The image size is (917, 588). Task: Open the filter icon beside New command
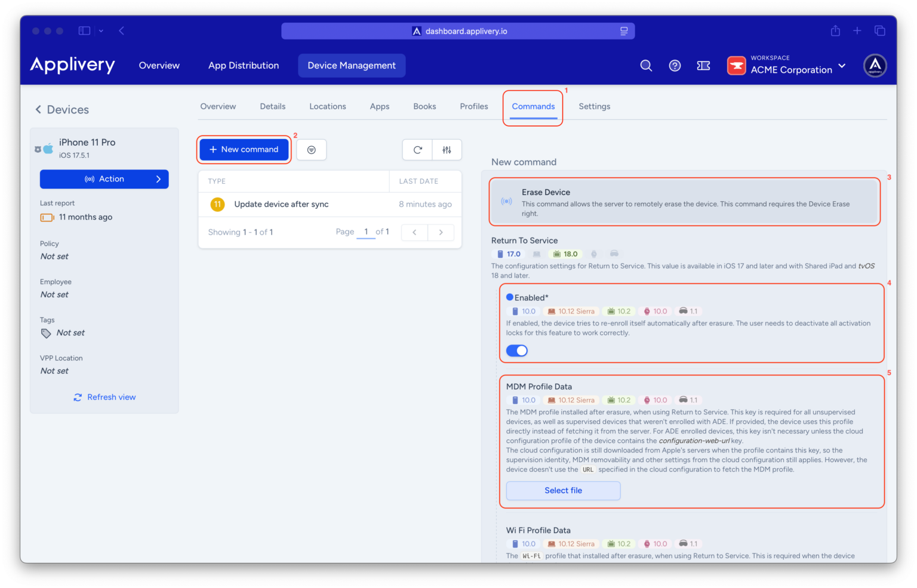(311, 150)
